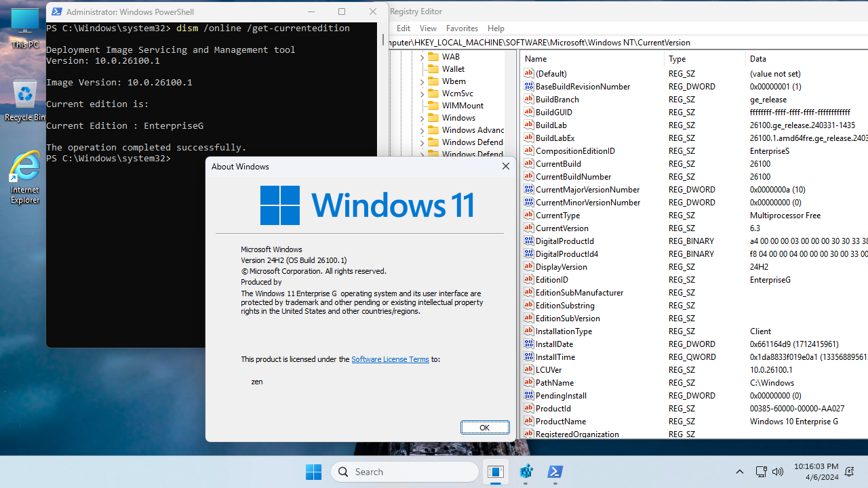Launch Internet Explorer desktop shortcut
The image size is (868, 488).
tap(25, 178)
